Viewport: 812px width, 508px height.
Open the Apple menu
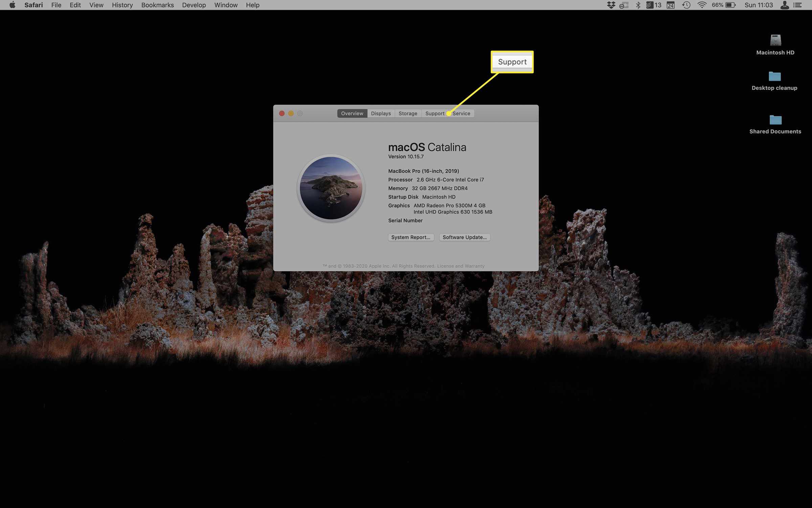[12, 5]
